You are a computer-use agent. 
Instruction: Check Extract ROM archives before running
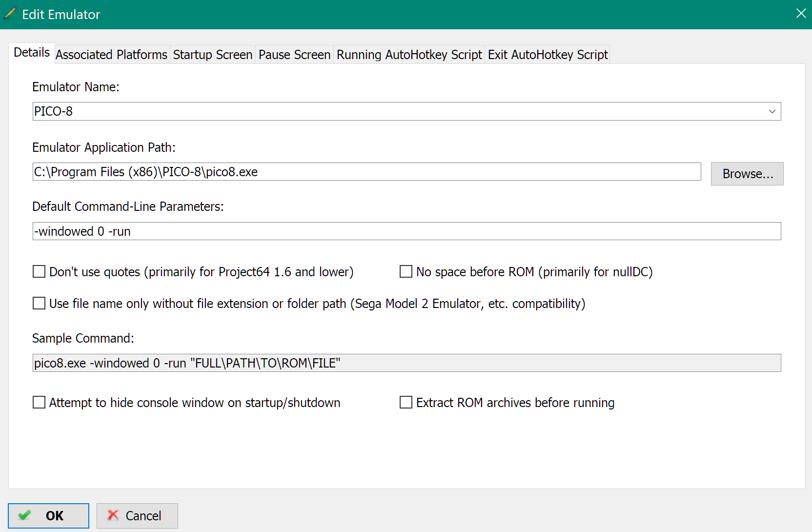click(x=406, y=402)
